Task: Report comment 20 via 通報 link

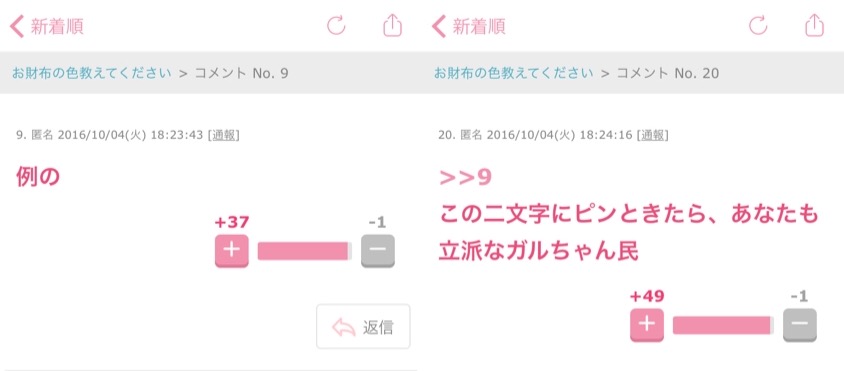Action: point(652,135)
